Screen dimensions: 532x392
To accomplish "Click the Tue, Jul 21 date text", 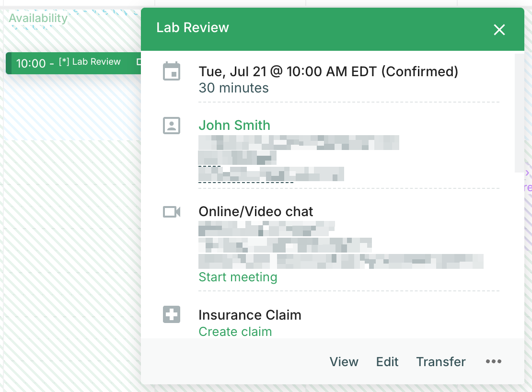I will click(x=233, y=71).
